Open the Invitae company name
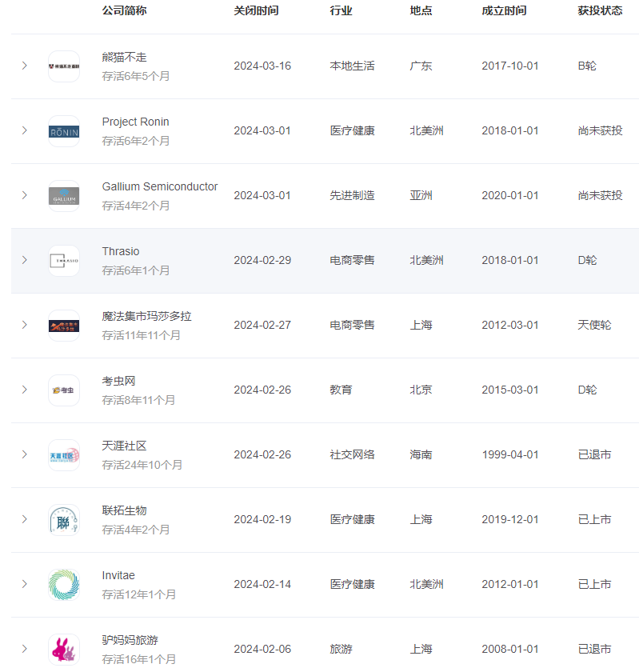The image size is (639, 672). [x=118, y=575]
